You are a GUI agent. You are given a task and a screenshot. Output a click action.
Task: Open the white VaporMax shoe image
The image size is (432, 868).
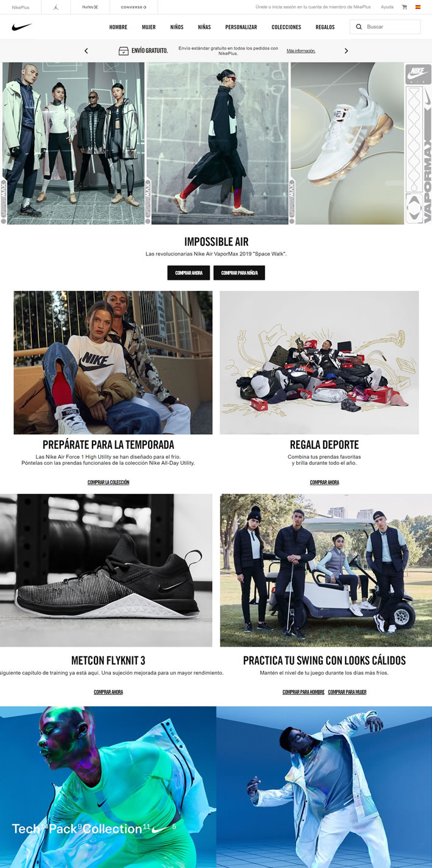pos(347,143)
